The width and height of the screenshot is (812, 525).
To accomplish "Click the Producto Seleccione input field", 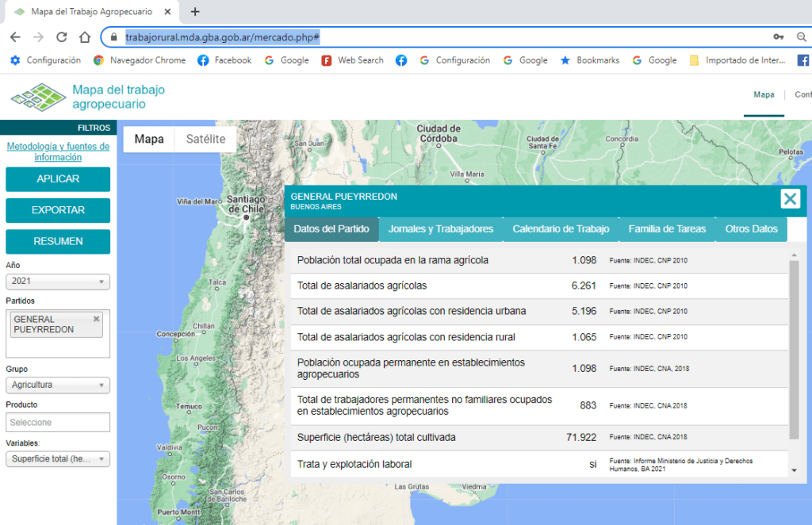I will tap(58, 422).
